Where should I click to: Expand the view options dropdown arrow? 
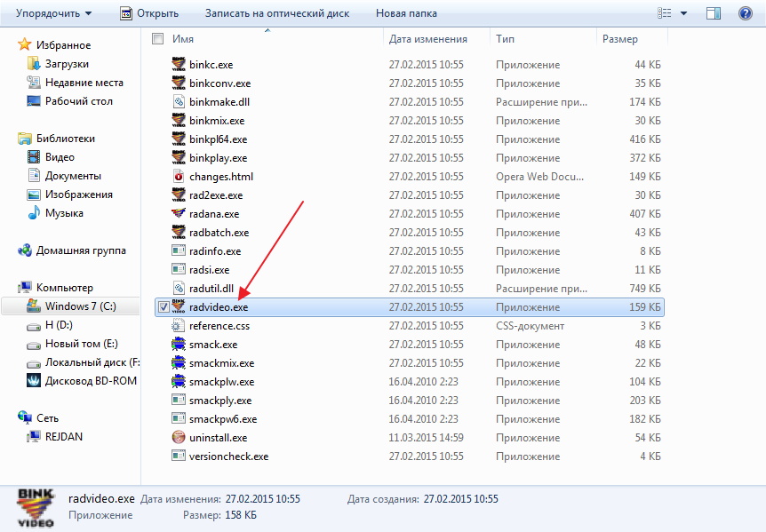684,13
